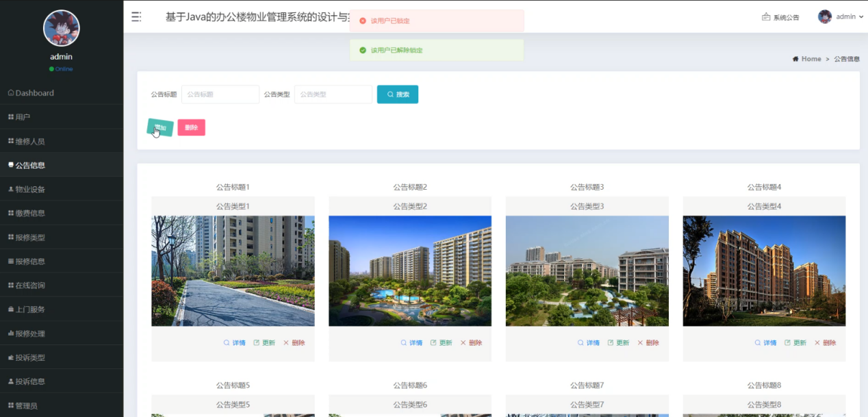Click the admin avatar in the sidebar

(x=62, y=28)
